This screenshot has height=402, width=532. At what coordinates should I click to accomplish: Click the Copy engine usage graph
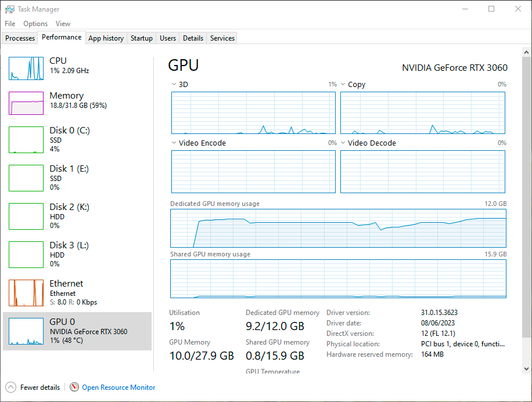(423, 113)
